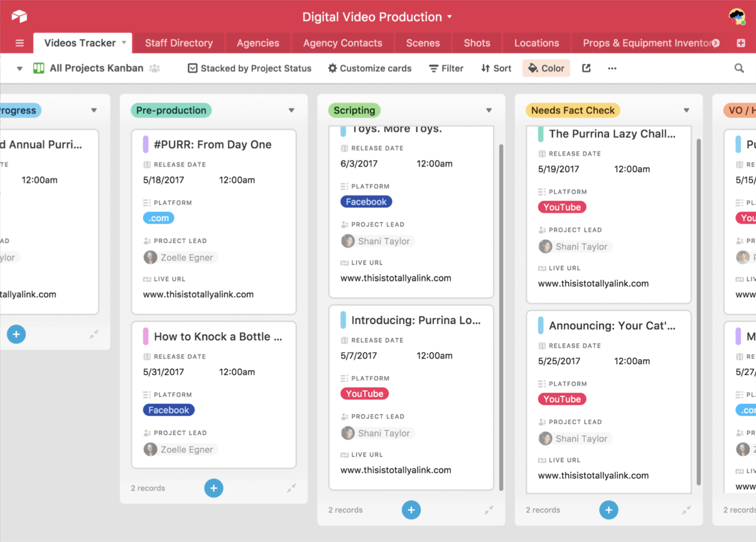Image resolution: width=756 pixels, height=542 pixels.
Task: Select the YouTube platform tag on Introducing: Purrina card
Action: [x=364, y=393]
